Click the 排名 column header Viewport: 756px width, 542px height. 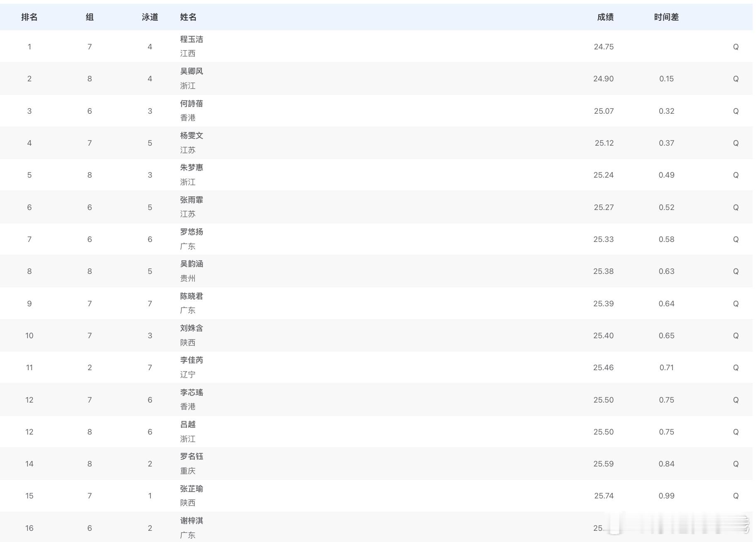click(29, 17)
